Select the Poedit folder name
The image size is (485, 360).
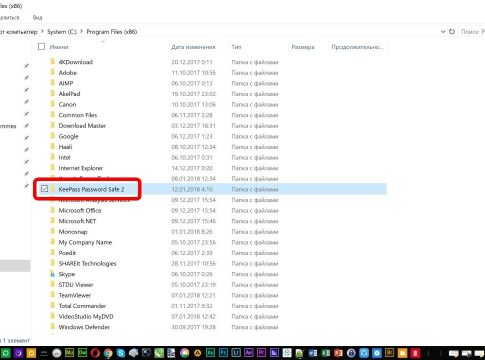pos(67,253)
